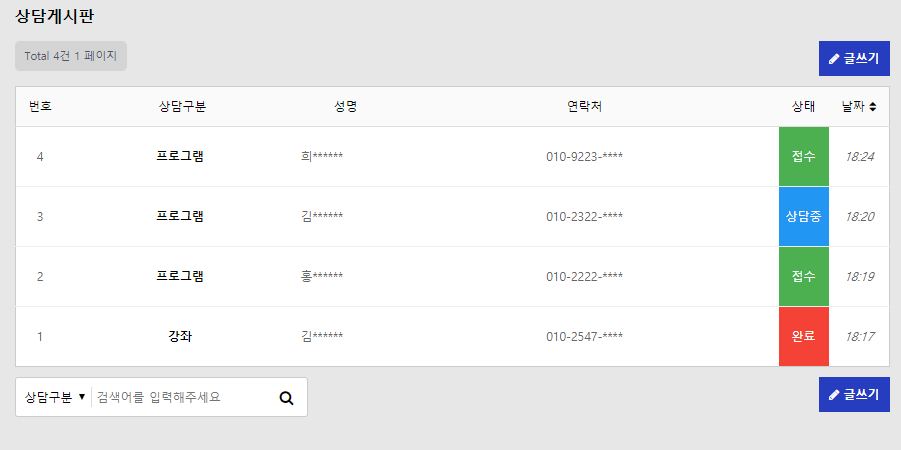Click the green 접수 status on row 2
The width and height of the screenshot is (901, 450).
803,277
